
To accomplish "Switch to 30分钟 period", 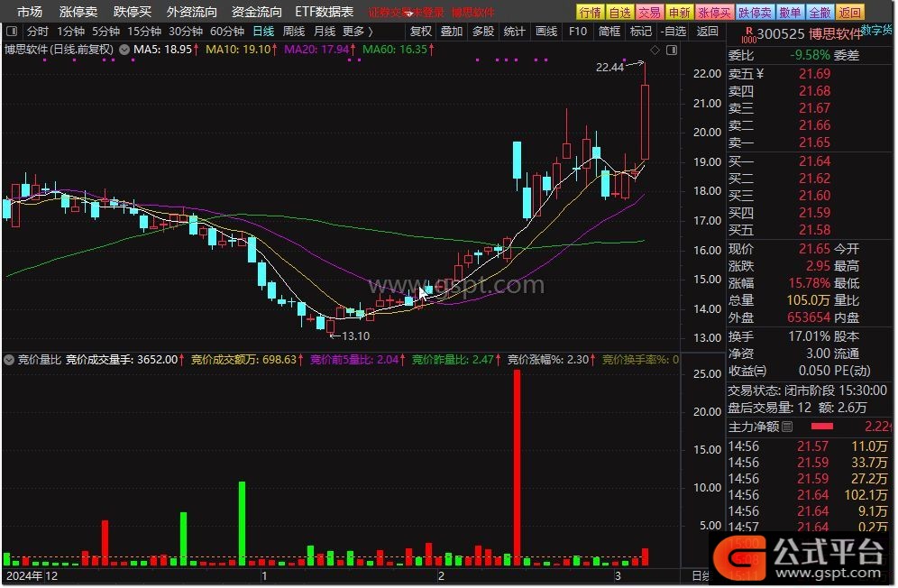I will (186, 31).
